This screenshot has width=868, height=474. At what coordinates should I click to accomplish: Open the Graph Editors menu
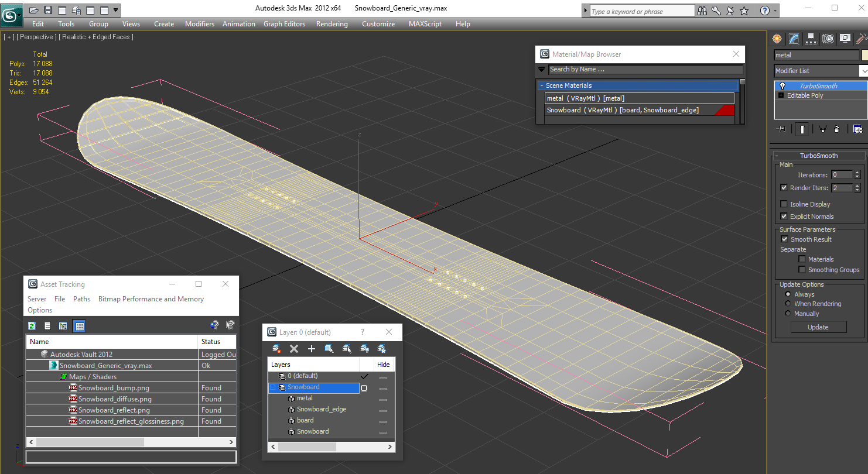(x=284, y=24)
